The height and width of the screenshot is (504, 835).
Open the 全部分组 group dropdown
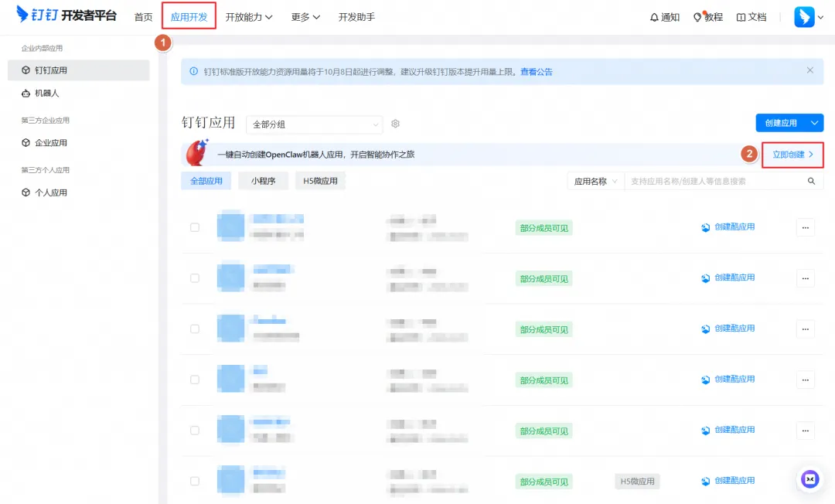(x=314, y=124)
